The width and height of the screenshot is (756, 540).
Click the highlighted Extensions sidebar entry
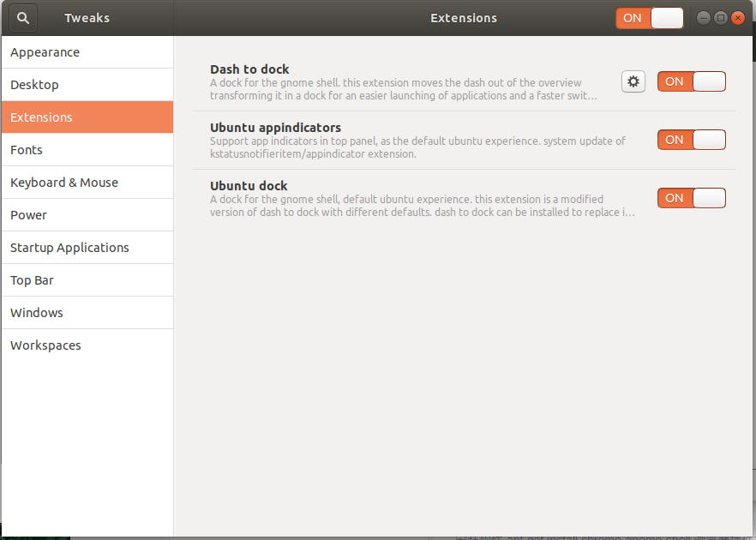click(x=42, y=117)
